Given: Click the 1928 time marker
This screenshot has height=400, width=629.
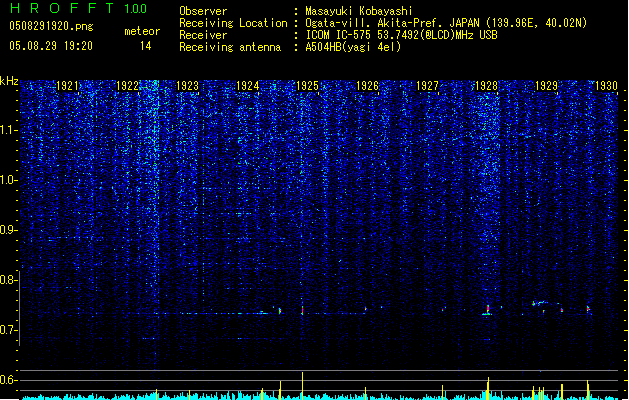Looking at the screenshot, I should pos(486,86).
